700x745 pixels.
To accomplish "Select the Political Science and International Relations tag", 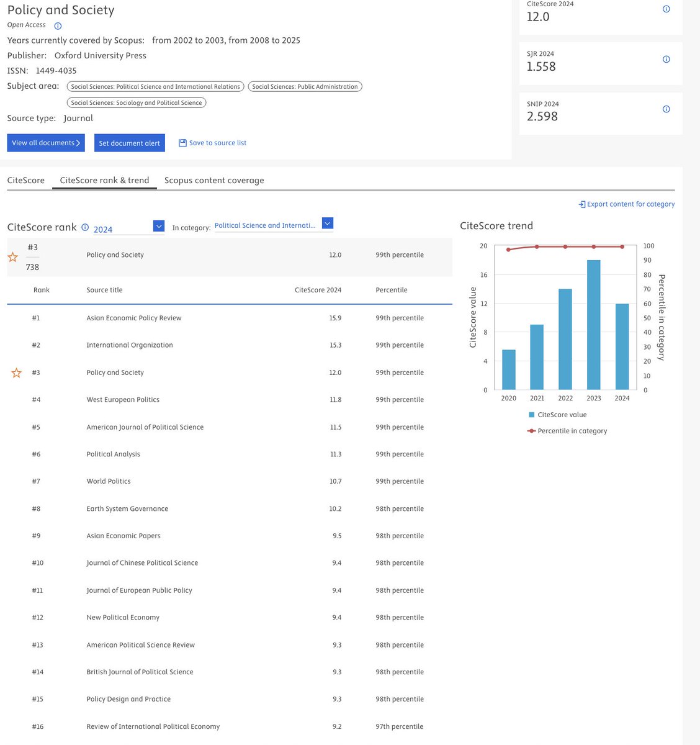I will point(155,86).
